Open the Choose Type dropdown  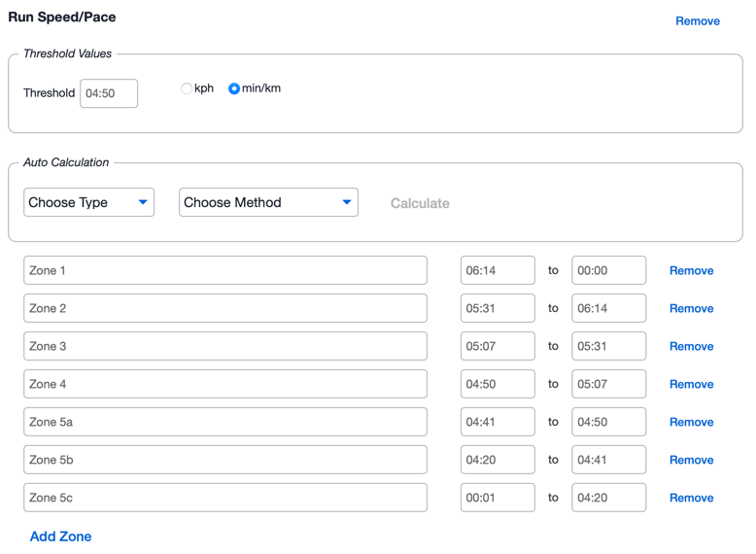[x=88, y=202]
